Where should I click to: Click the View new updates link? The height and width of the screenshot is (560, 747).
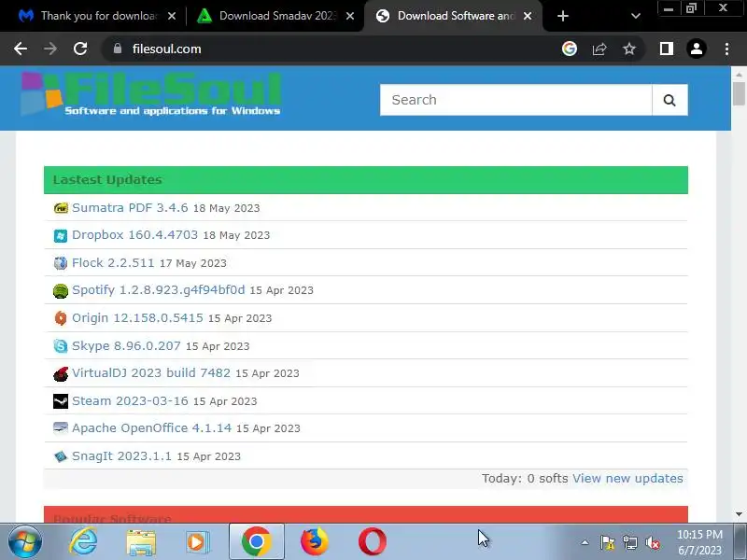pos(627,479)
